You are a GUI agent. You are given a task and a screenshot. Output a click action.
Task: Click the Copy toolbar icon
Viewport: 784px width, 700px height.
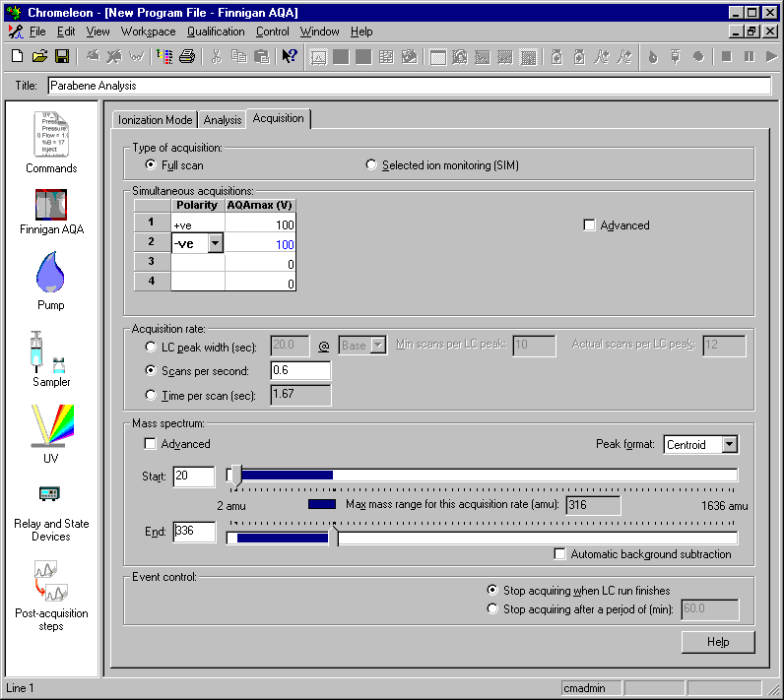point(239,56)
